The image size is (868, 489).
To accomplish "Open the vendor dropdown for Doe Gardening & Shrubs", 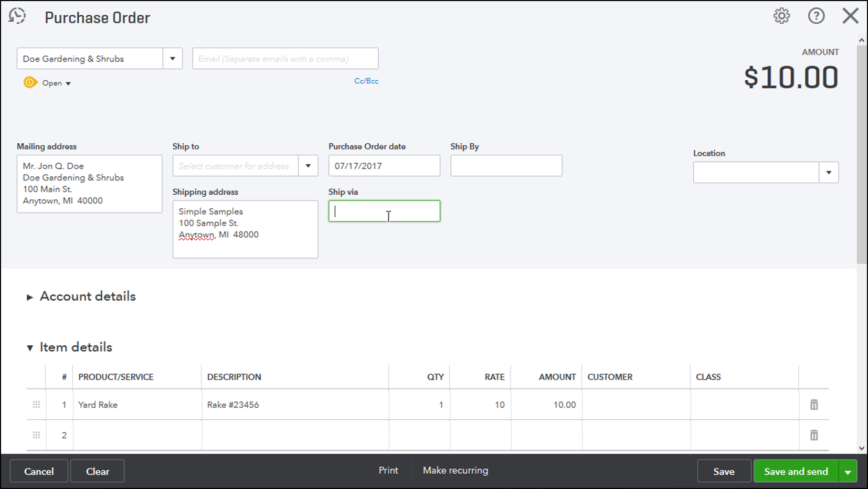I will pos(173,58).
